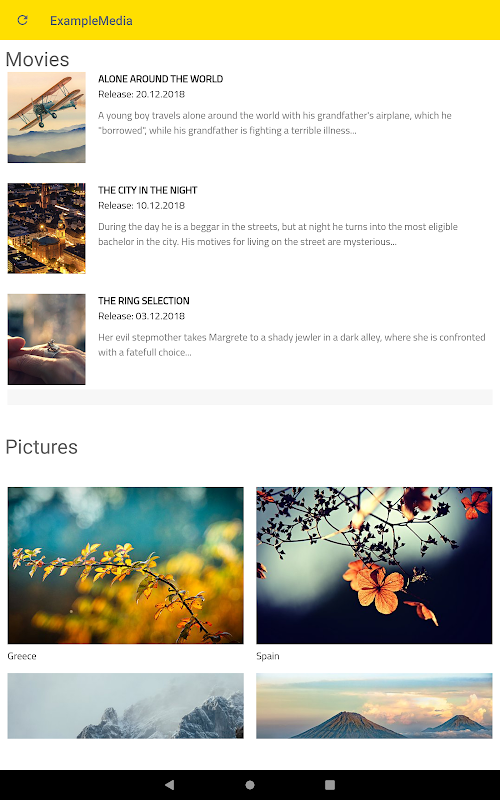
Task: Click the Greece caption label
Action: pos(22,656)
